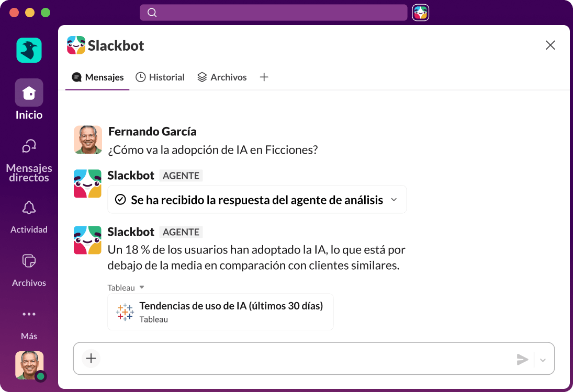Open the Inicio sidebar icon

tap(29, 92)
